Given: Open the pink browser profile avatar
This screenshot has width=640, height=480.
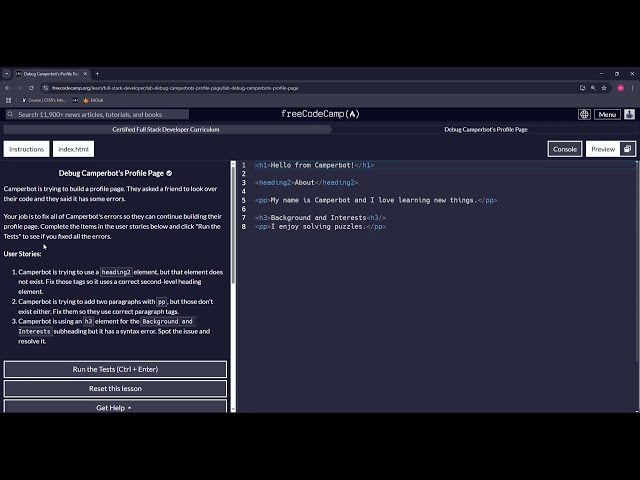Looking at the screenshot, I should pyautogui.click(x=620, y=88).
